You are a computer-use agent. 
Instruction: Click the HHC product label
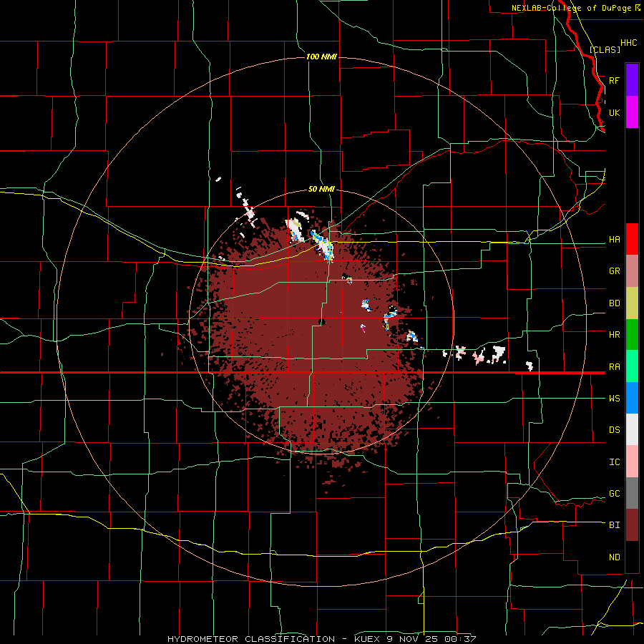[629, 43]
